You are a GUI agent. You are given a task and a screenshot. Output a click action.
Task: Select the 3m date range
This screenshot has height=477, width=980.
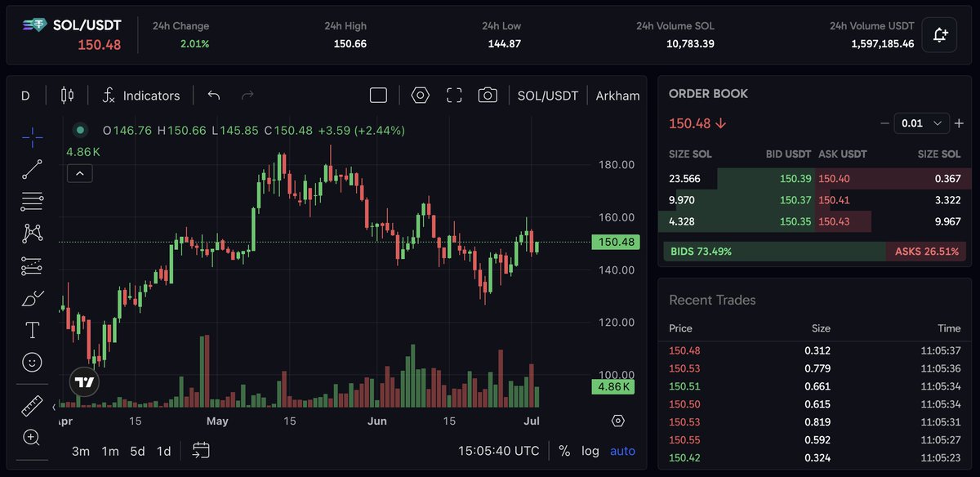[x=81, y=451]
